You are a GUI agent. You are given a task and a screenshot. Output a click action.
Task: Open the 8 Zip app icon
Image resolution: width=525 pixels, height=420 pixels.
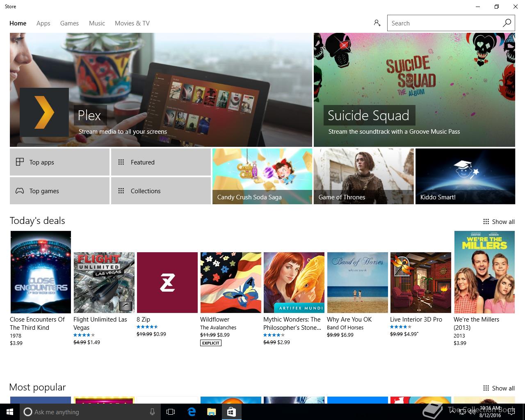pyautogui.click(x=167, y=283)
